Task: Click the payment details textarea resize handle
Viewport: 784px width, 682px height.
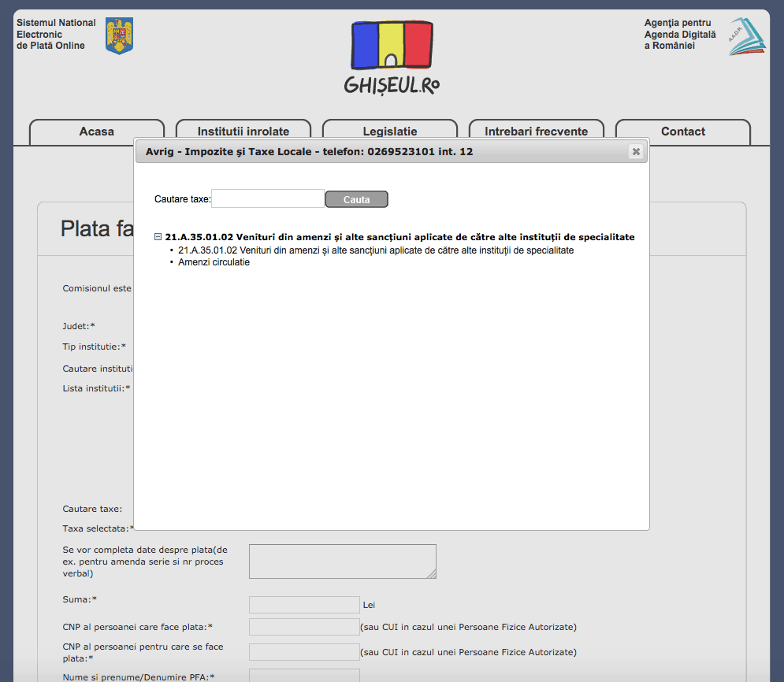Action: pyautogui.click(x=431, y=574)
